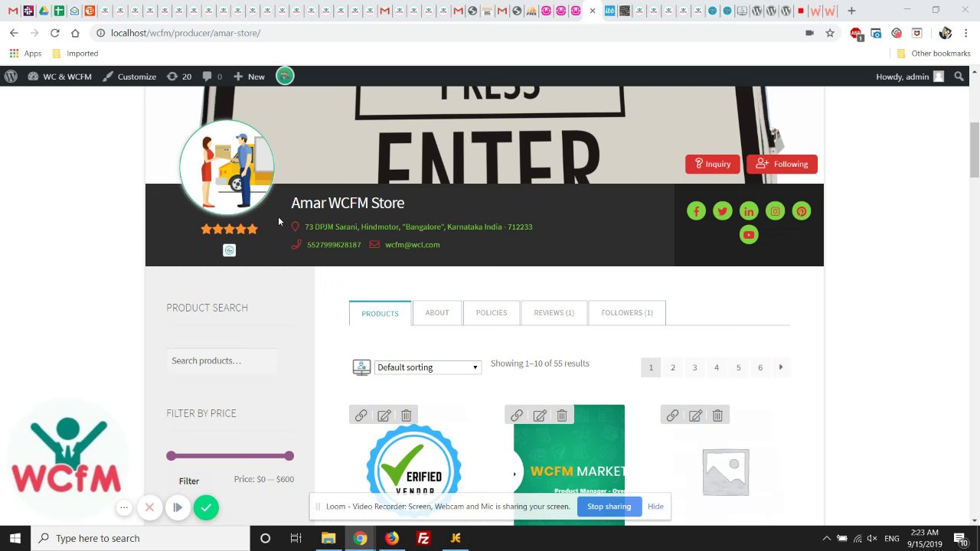Click the Windows taskbar search box

point(140,538)
